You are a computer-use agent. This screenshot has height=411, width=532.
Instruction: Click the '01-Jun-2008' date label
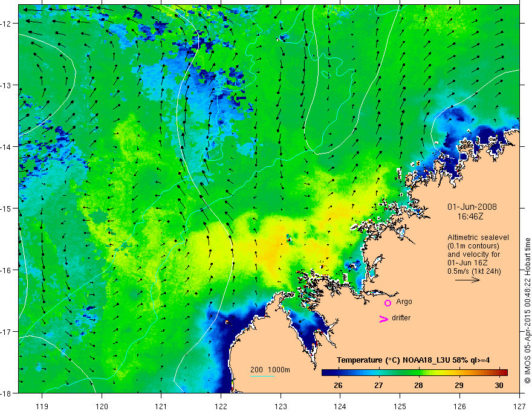tap(472, 207)
